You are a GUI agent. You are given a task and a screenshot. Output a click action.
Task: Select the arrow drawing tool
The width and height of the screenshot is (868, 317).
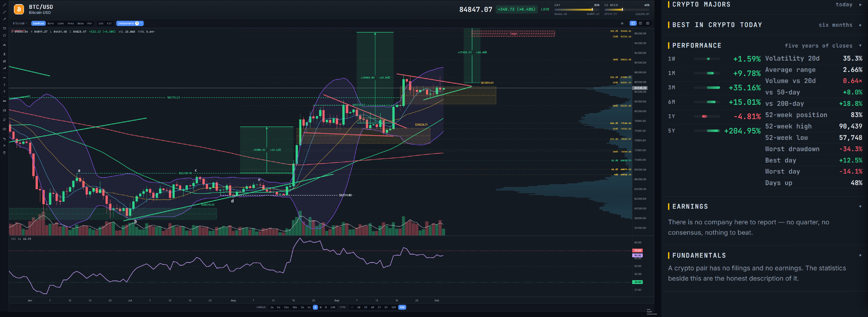pos(4,19)
